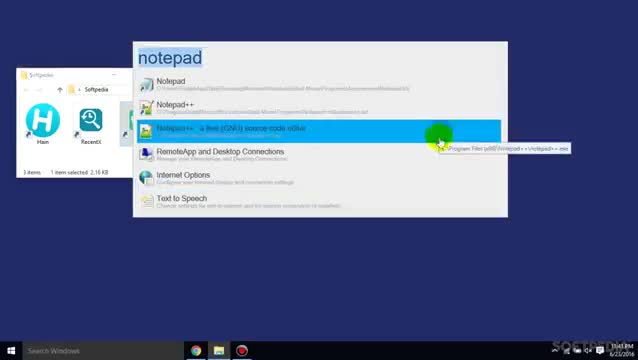Open the Action Center notification icon
This screenshot has height=360, width=638.
600,351
